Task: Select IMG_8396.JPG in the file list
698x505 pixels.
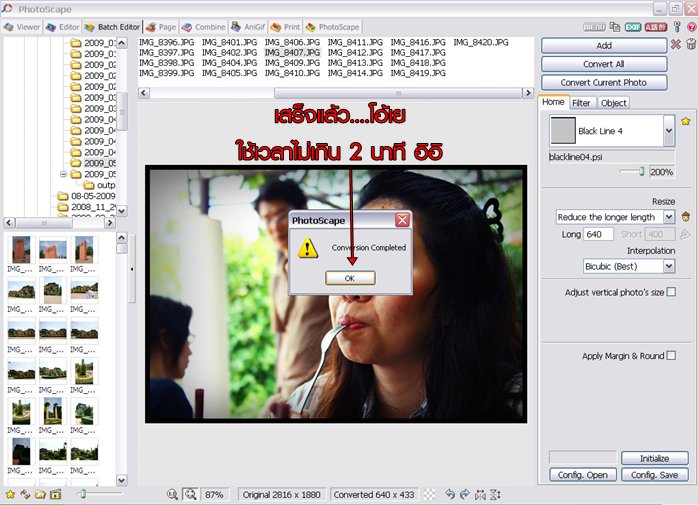Action: (x=166, y=42)
